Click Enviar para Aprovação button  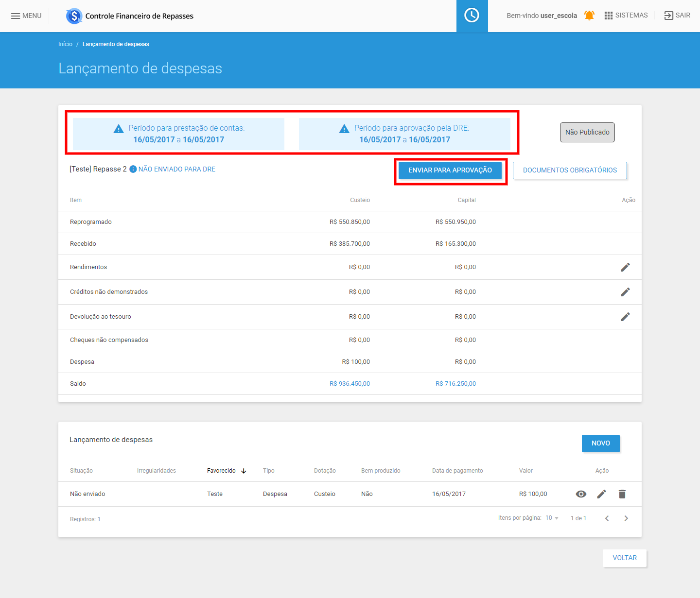[450, 171]
